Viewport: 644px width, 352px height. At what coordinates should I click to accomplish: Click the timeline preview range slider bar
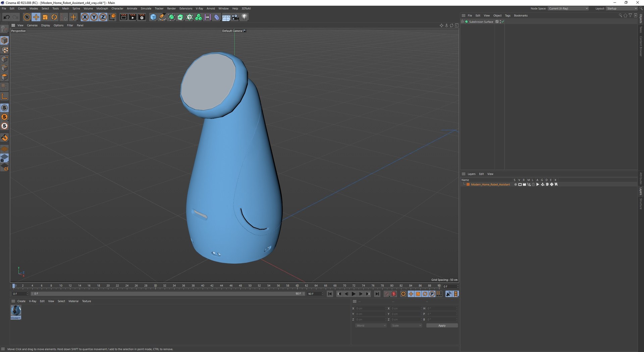pyautogui.click(x=168, y=294)
